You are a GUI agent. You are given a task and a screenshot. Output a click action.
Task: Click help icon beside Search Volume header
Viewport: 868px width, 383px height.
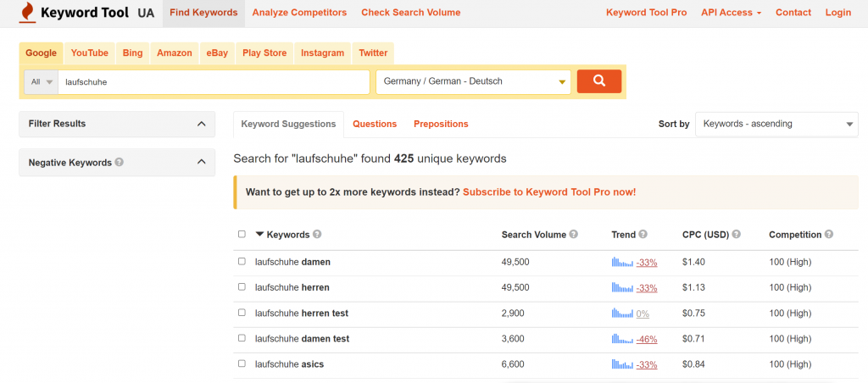pos(574,235)
